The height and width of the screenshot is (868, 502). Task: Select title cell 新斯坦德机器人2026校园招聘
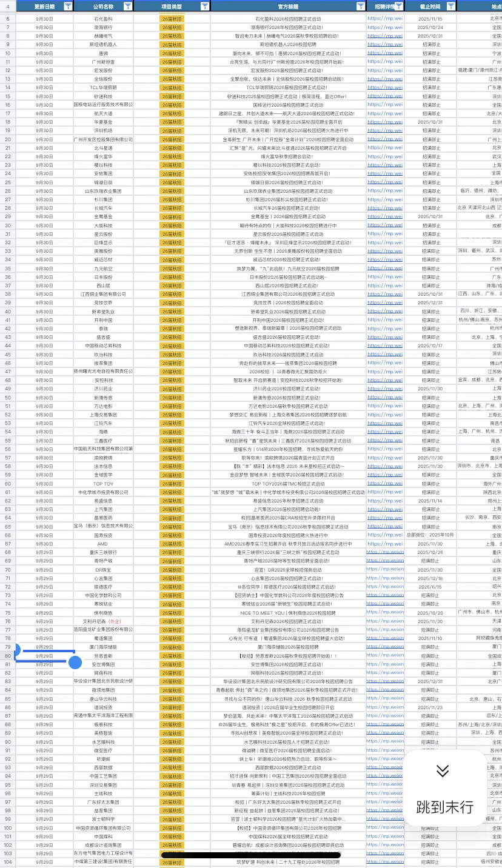click(288, 45)
